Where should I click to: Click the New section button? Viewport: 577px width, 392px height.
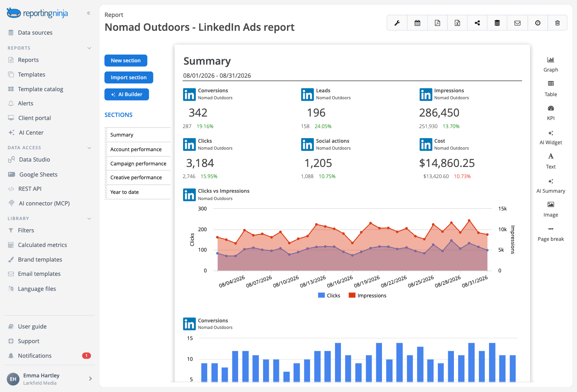point(126,60)
